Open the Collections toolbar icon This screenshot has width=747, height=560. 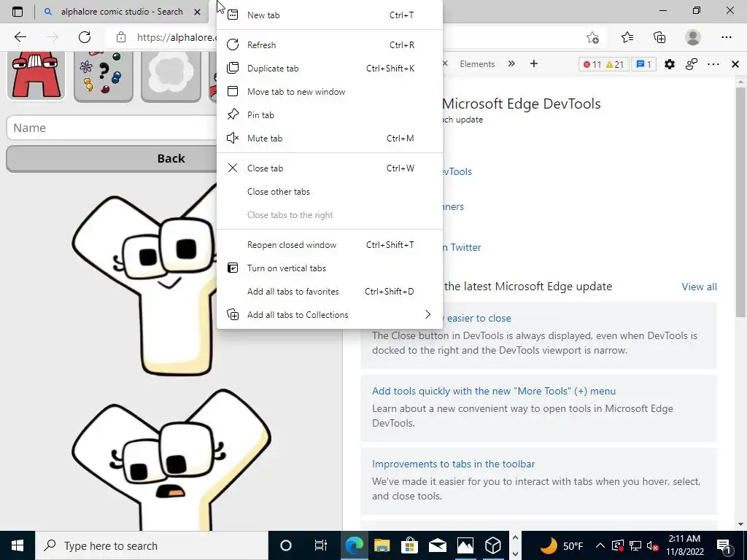coord(659,37)
